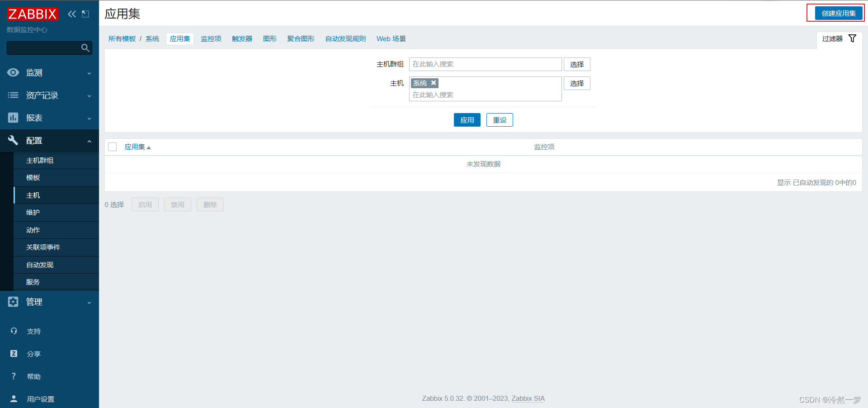Click the list icon for 资产记录

(13, 95)
